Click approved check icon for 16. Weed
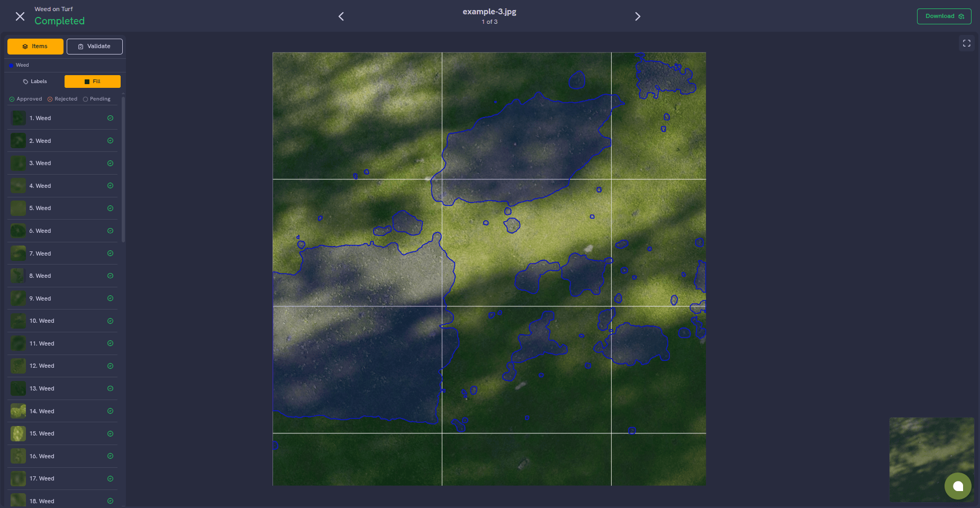The width and height of the screenshot is (980, 508). pos(110,456)
